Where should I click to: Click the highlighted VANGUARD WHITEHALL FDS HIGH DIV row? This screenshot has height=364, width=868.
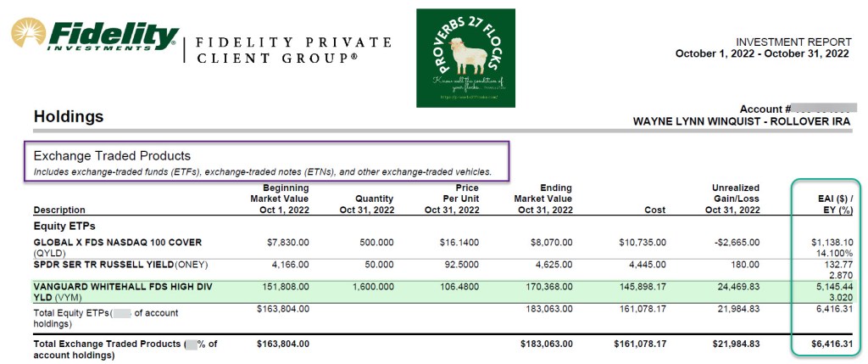(x=112, y=287)
